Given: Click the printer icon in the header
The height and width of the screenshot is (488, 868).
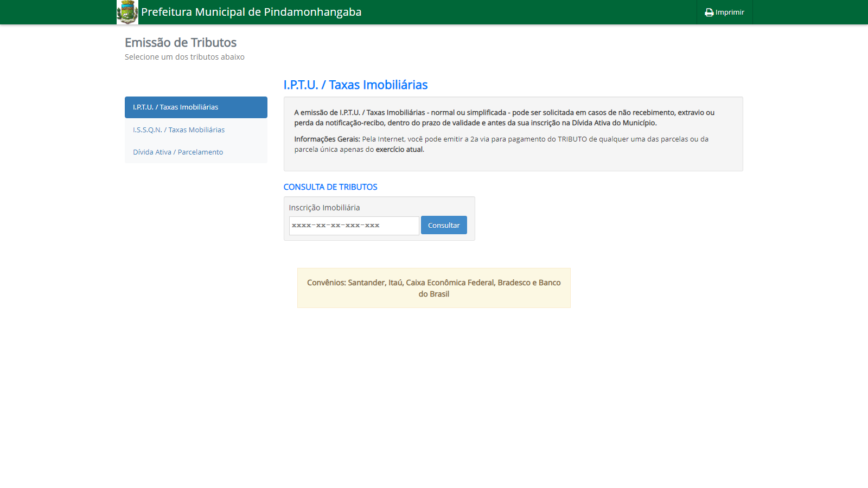Looking at the screenshot, I should point(709,12).
